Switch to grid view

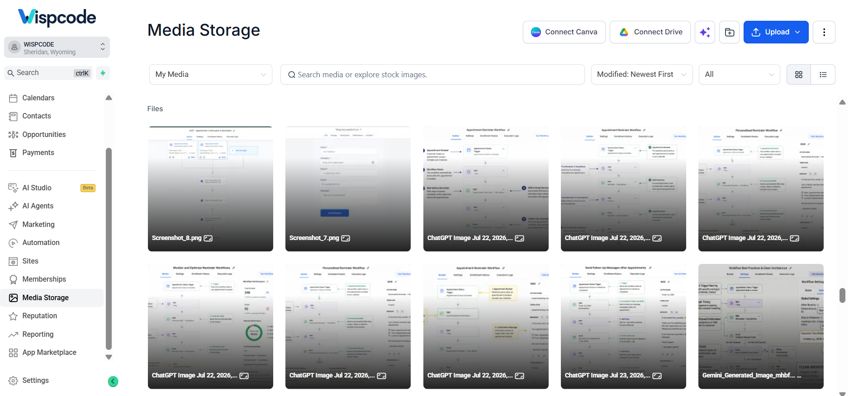click(799, 75)
